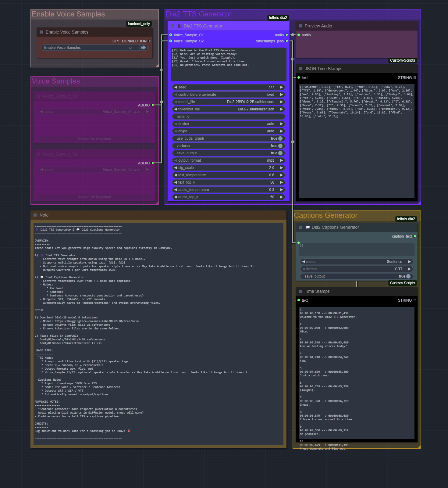The width and height of the screenshot is (448, 488).
Task: Select the Captions Generator group title
Action: click(326, 215)
